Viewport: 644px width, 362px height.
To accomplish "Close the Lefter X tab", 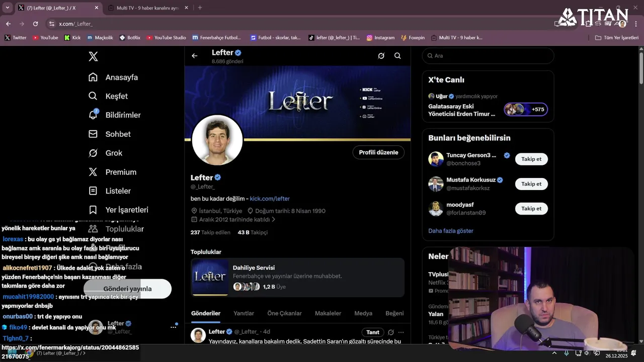I will [97, 8].
